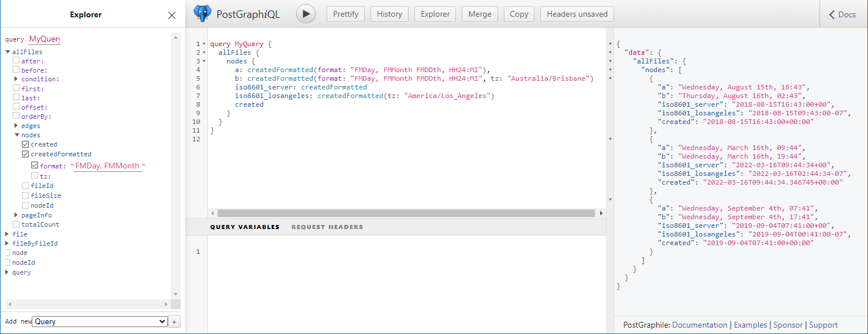The image size is (868, 334).
Task: Open the Add new Query dropdown
Action: coord(99,321)
